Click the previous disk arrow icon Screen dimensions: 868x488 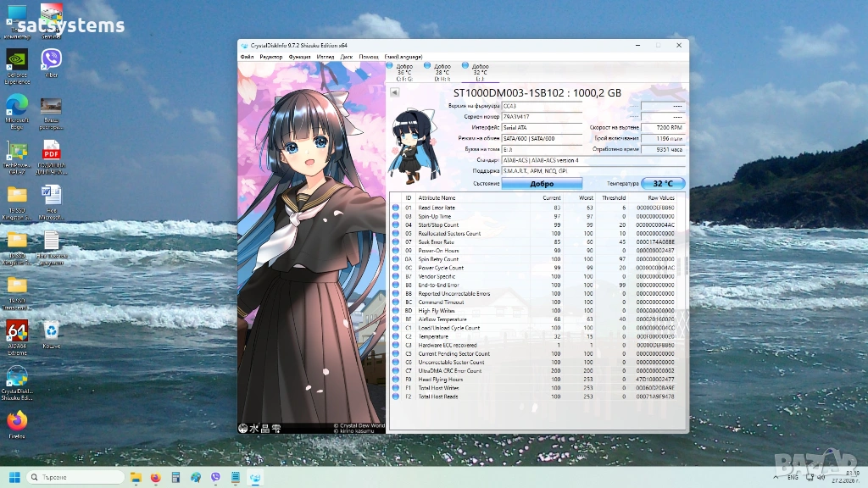393,92
